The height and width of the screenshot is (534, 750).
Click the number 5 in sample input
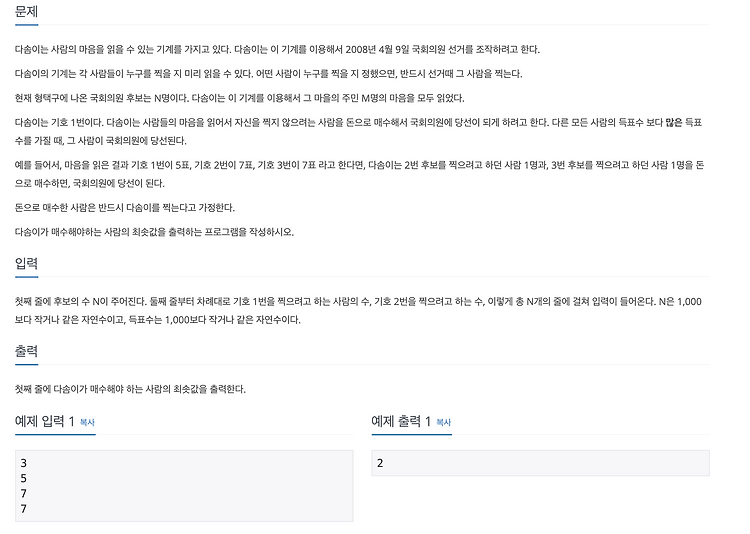click(23, 478)
